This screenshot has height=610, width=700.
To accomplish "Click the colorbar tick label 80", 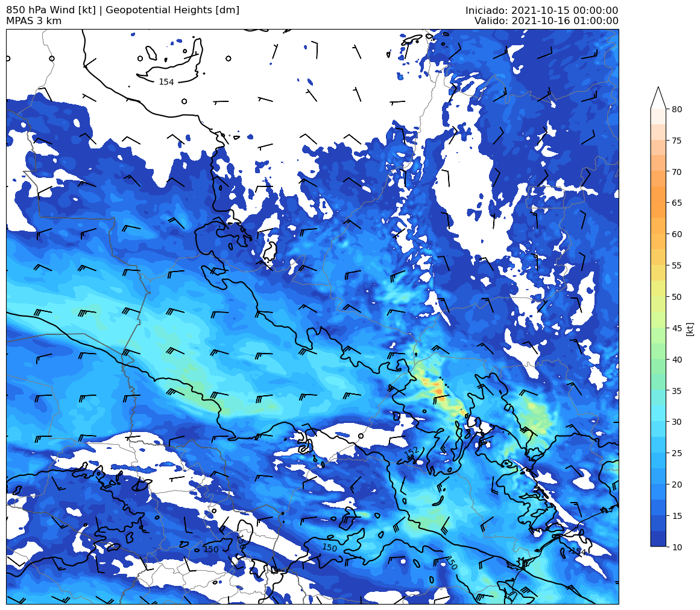I will 676,109.
